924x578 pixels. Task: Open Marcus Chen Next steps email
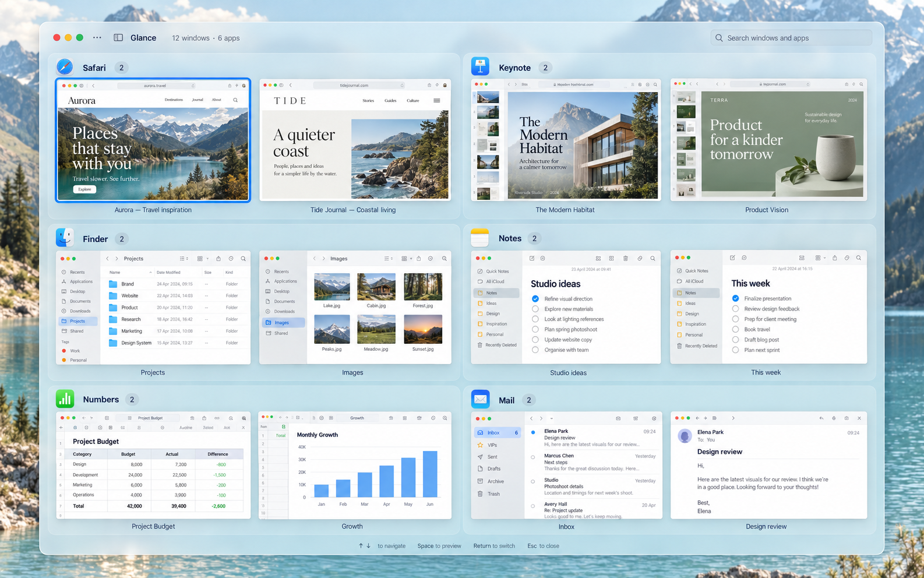[x=593, y=462]
